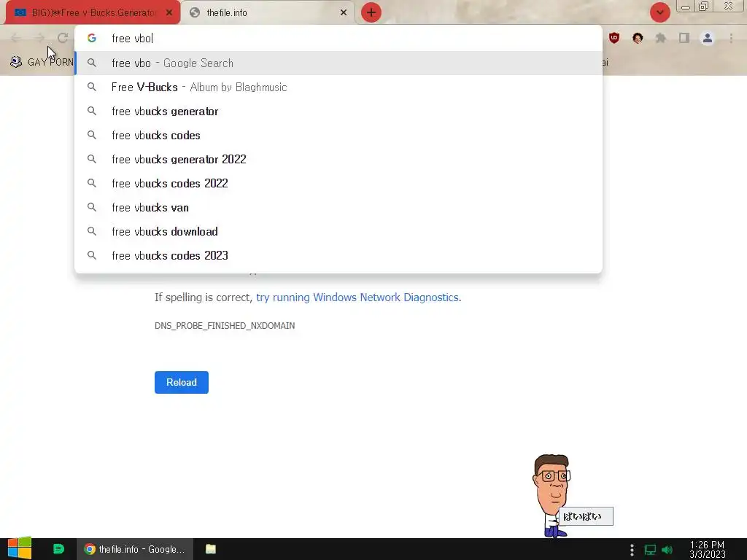Click the DNS_PROBE_FINISHED_NXDOMAIN error text
747x560 pixels.
225,326
